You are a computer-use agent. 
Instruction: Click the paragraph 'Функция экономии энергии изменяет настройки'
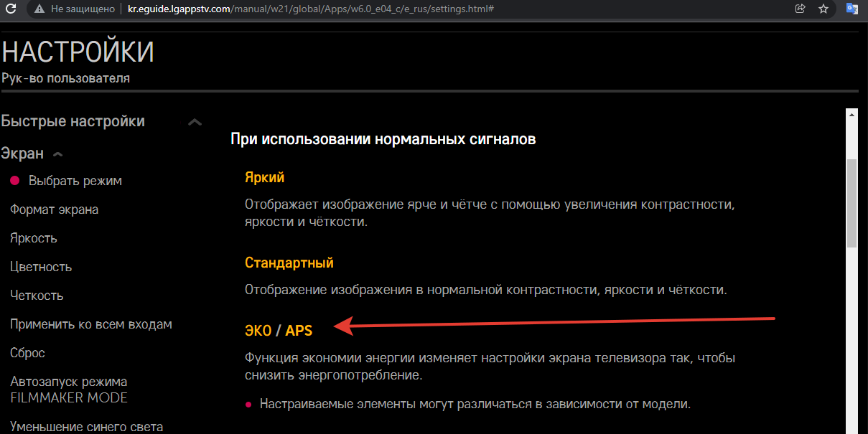[490, 366]
